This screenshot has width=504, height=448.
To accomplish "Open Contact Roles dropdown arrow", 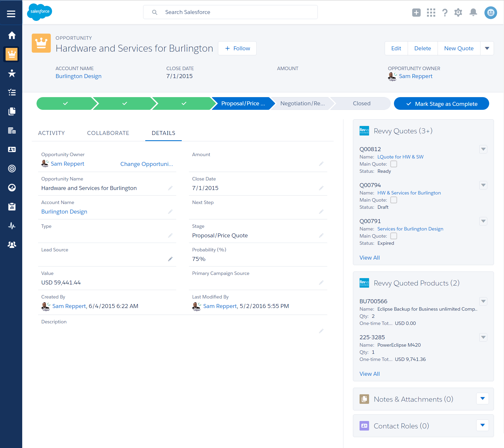I will (483, 425).
